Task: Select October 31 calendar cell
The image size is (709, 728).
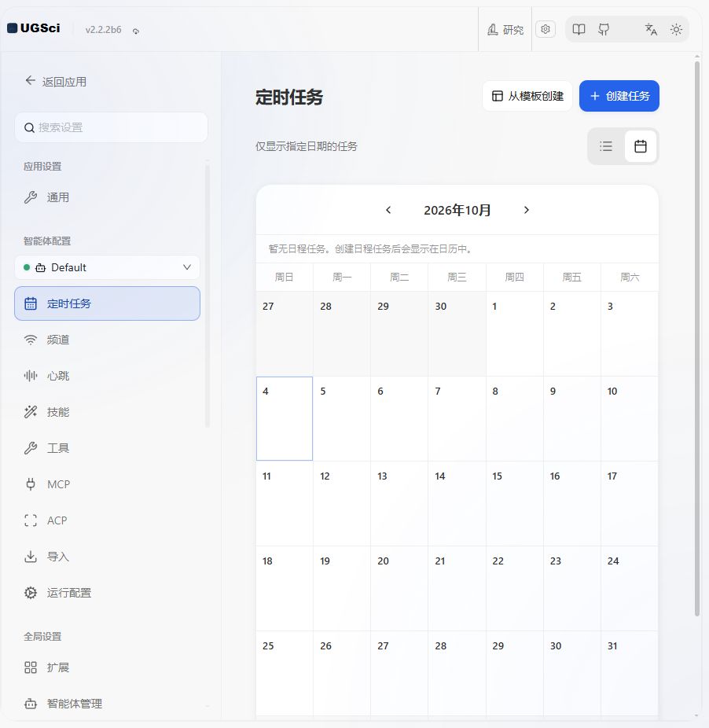Action: tap(630, 673)
